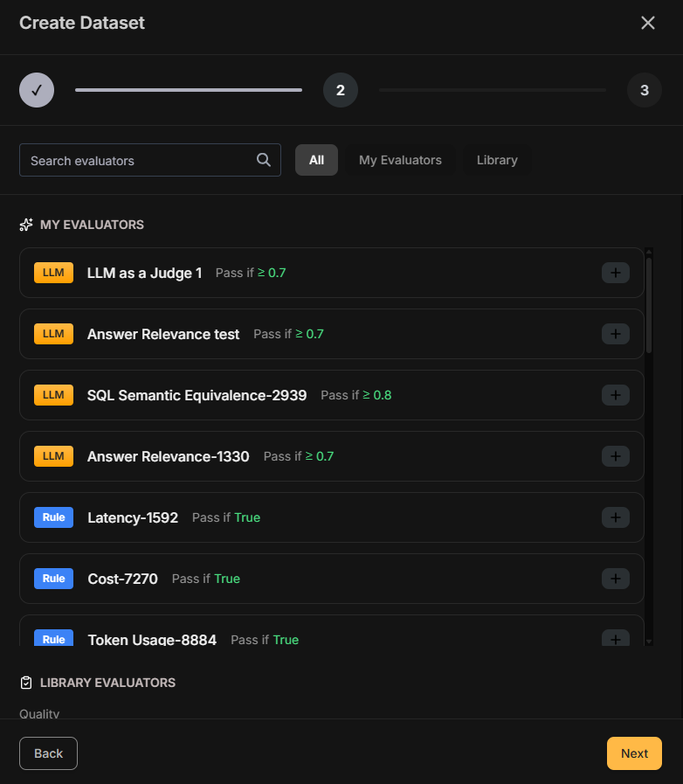Screen dimensions: 683x784
Task: Select the LLM as a Judge 1 name
Action: [144, 273]
